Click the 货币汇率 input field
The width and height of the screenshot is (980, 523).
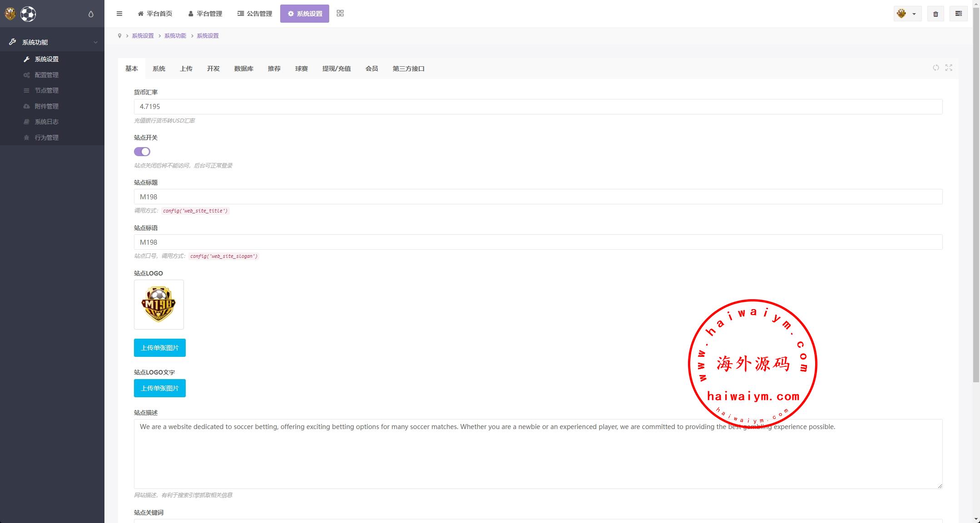(x=538, y=107)
